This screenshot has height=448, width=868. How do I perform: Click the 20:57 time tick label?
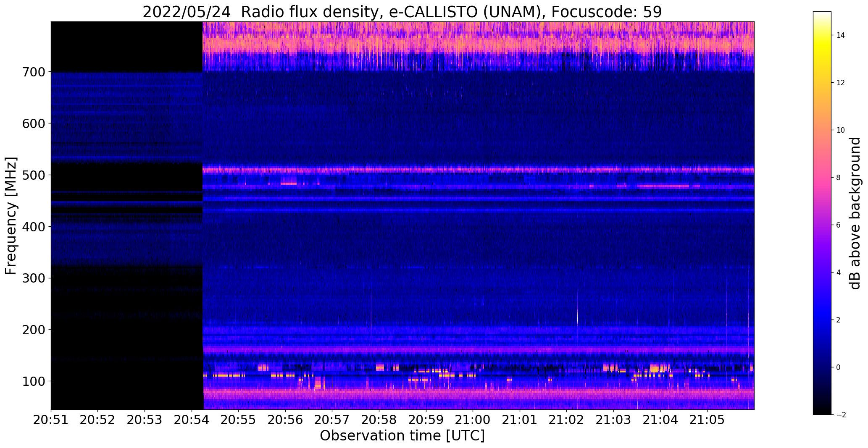coord(332,419)
